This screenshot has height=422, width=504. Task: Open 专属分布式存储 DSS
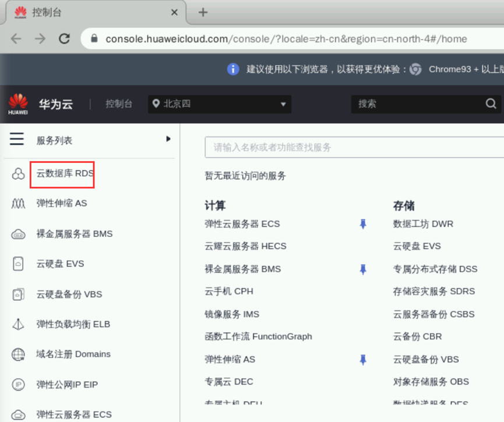[435, 269]
